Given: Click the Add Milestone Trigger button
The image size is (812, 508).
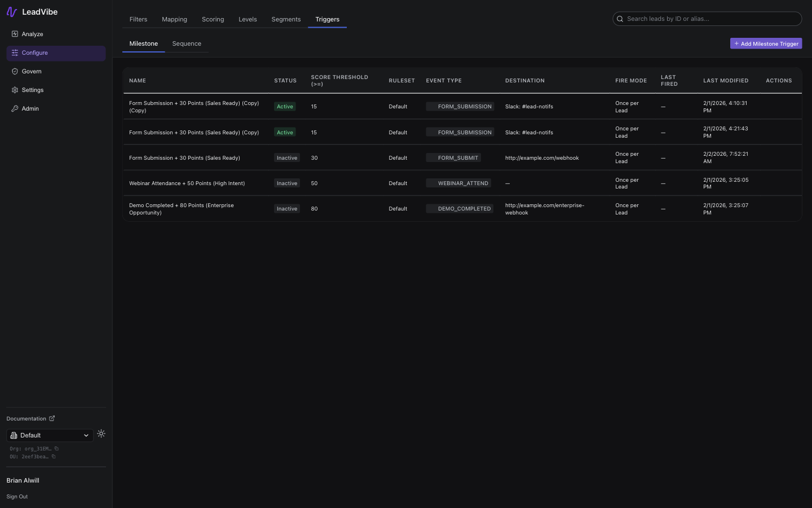Looking at the screenshot, I should coord(766,43).
